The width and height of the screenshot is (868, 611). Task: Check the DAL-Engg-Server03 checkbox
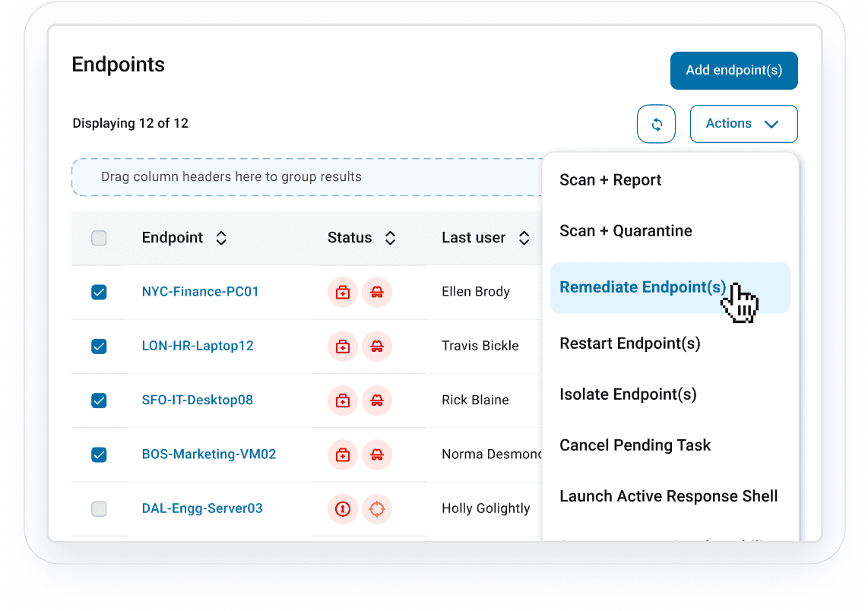pos(99,508)
